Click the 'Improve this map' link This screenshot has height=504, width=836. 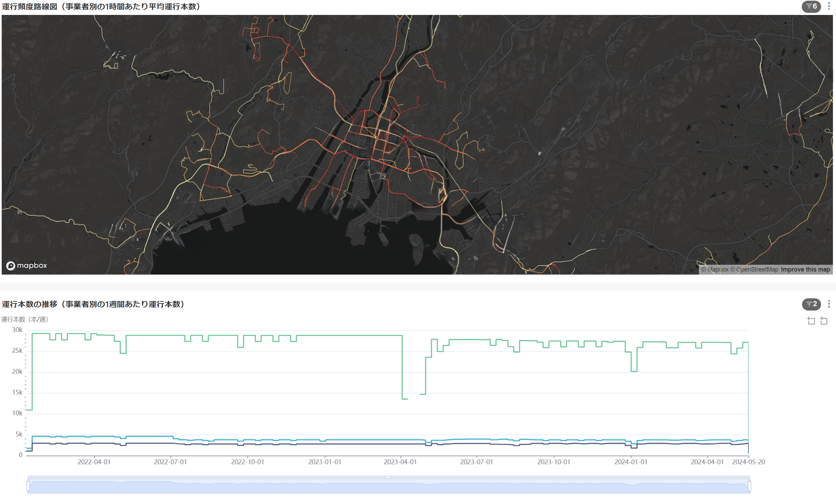click(805, 269)
